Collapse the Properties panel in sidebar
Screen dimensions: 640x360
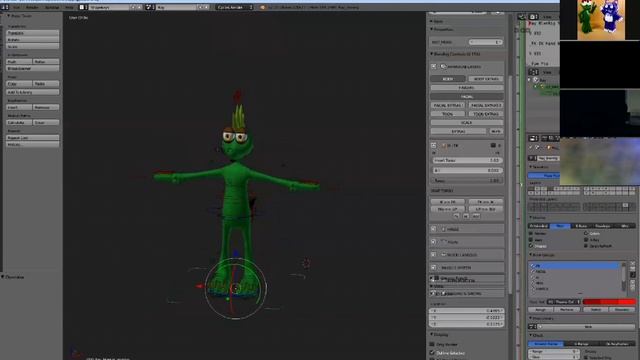point(443,29)
